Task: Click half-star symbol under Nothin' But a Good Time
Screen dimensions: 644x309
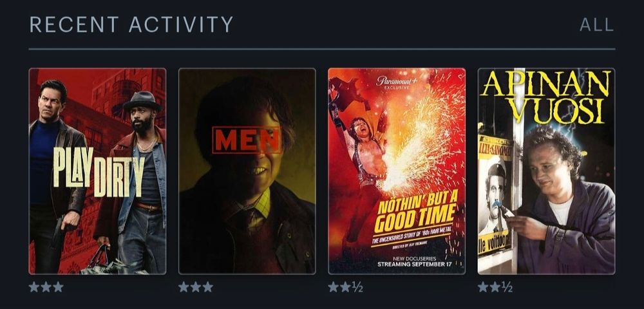Action: tap(357, 287)
